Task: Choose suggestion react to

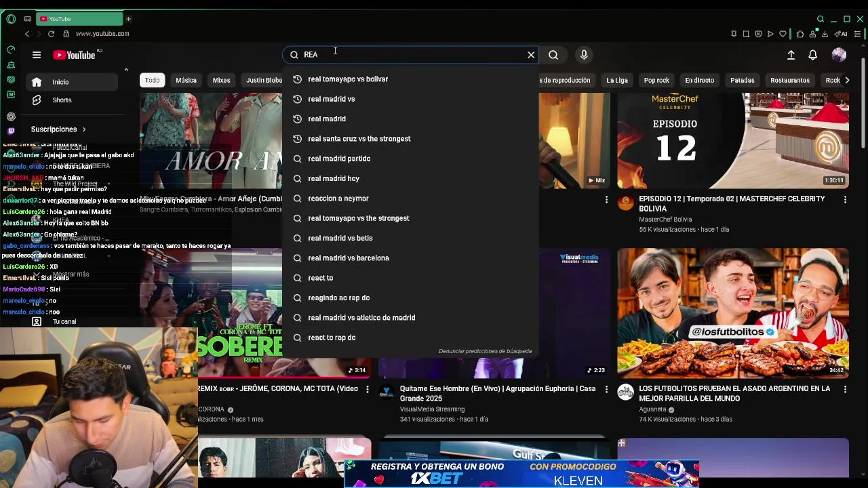Action: pos(410,278)
